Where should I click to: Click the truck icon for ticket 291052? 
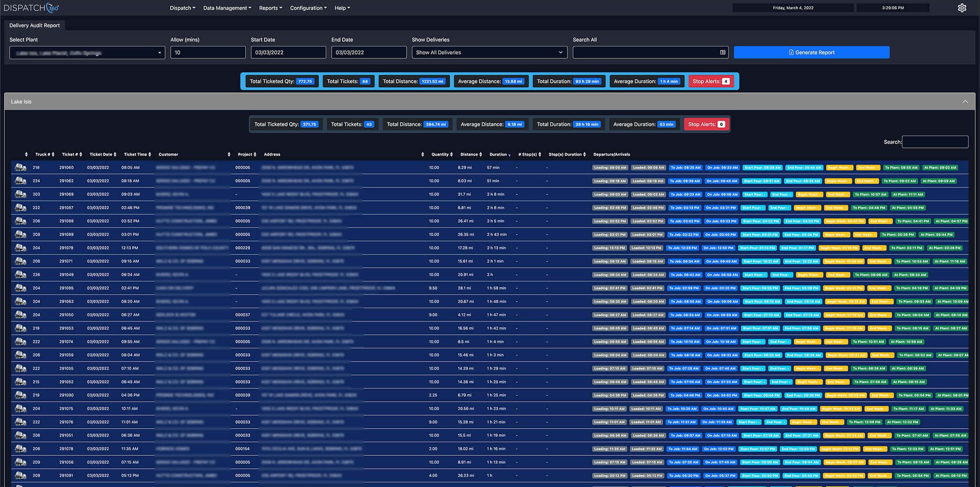point(20,382)
